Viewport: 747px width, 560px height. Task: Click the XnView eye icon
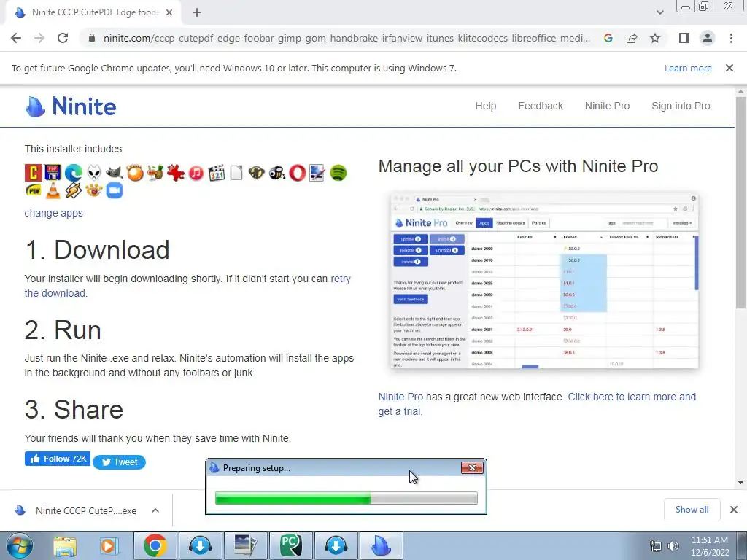coord(94,190)
